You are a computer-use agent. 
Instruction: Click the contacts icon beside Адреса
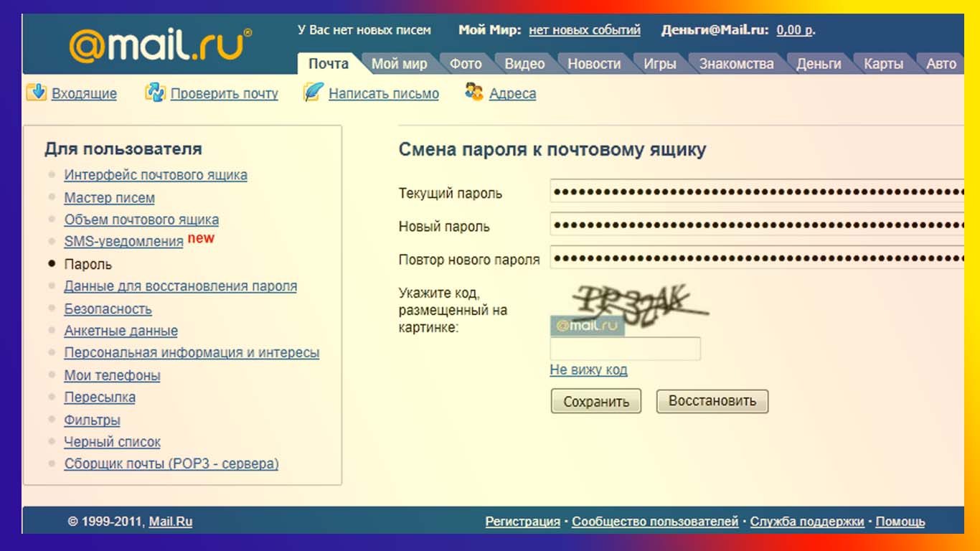tap(474, 92)
